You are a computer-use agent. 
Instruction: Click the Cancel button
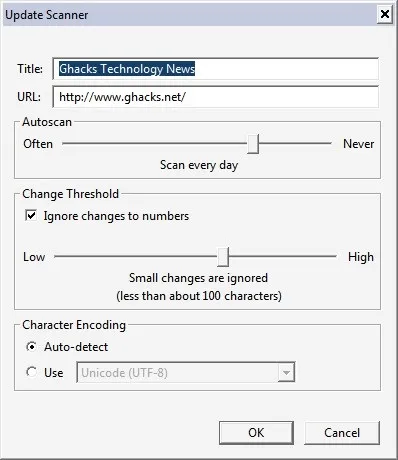(x=342, y=433)
